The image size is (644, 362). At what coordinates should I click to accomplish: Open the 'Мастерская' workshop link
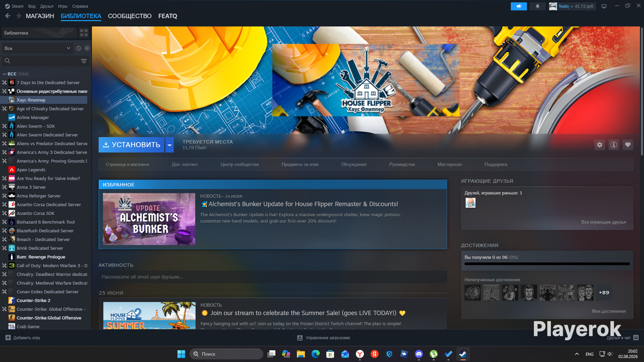tap(449, 164)
